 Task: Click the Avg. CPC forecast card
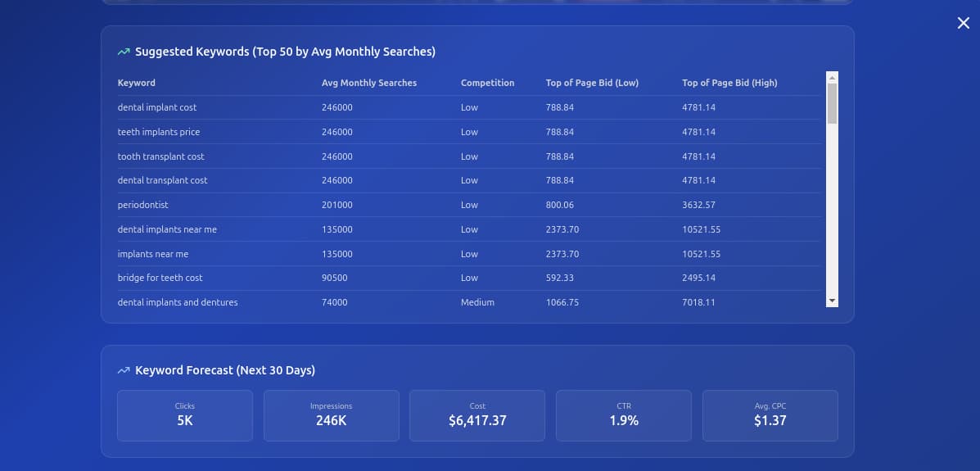(770, 415)
